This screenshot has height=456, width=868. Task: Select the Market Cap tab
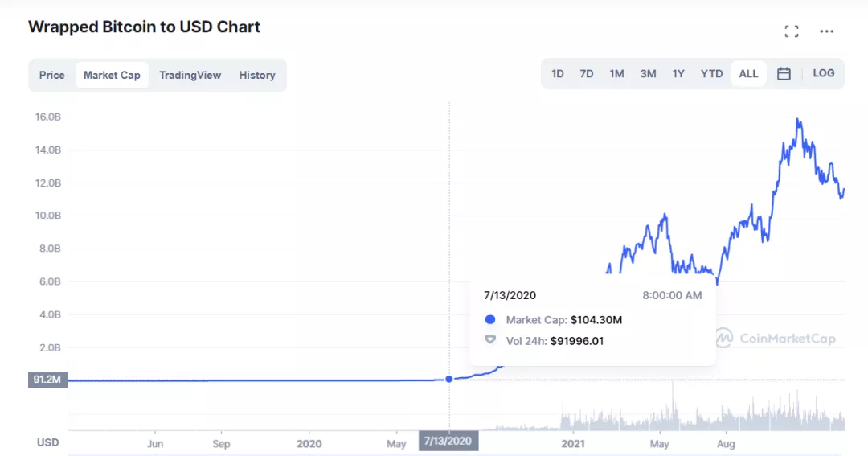tap(112, 75)
